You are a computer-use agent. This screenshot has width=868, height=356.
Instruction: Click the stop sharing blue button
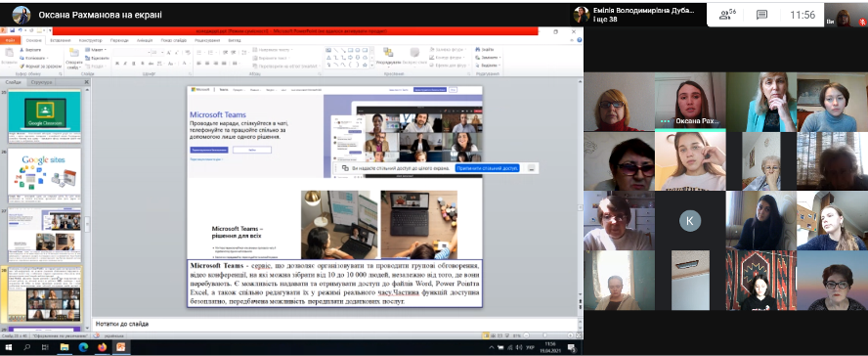click(487, 168)
